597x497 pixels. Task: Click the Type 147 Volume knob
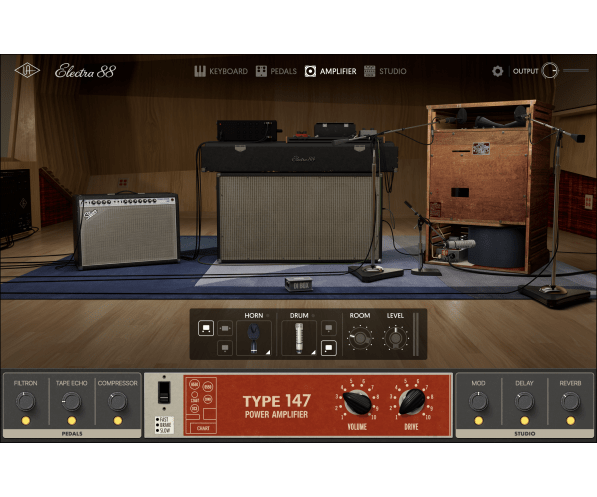357,402
